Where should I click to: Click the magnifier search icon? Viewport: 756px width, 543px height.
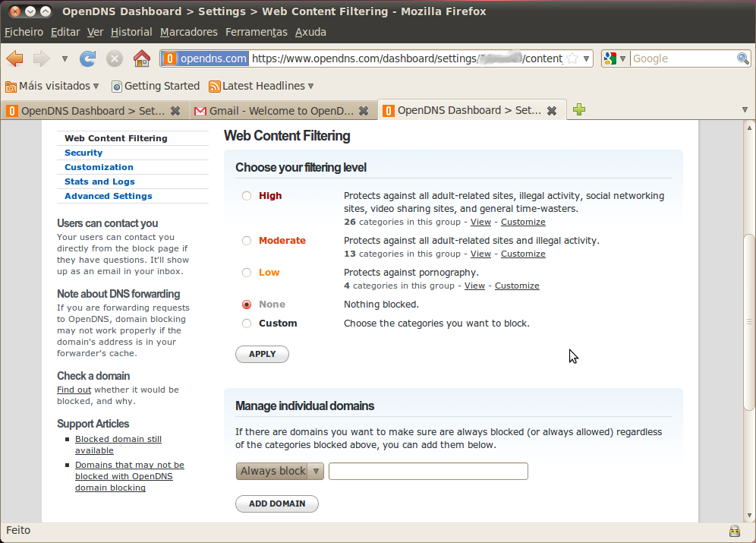click(x=742, y=58)
